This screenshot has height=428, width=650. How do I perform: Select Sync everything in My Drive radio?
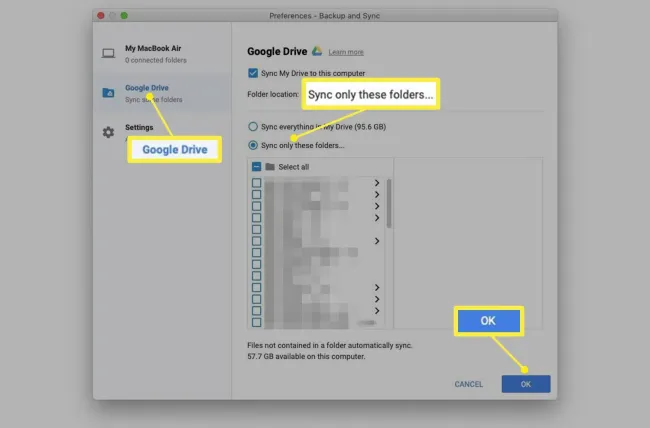pos(253,126)
